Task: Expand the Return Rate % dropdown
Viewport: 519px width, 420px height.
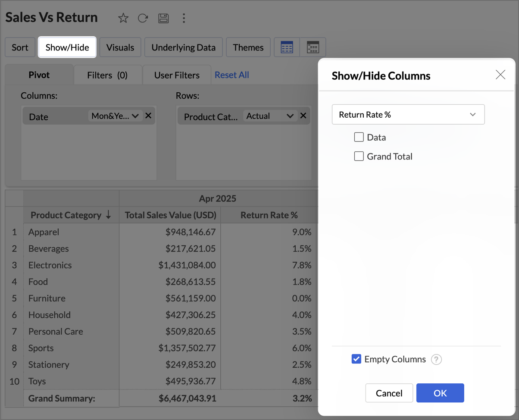Action: click(408, 115)
